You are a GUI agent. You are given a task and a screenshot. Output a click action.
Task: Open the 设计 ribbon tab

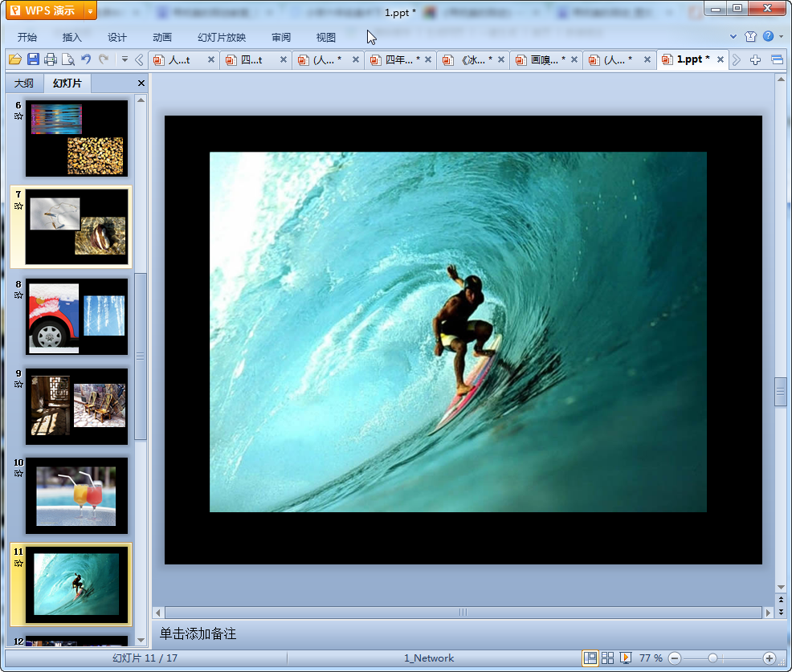(x=116, y=37)
